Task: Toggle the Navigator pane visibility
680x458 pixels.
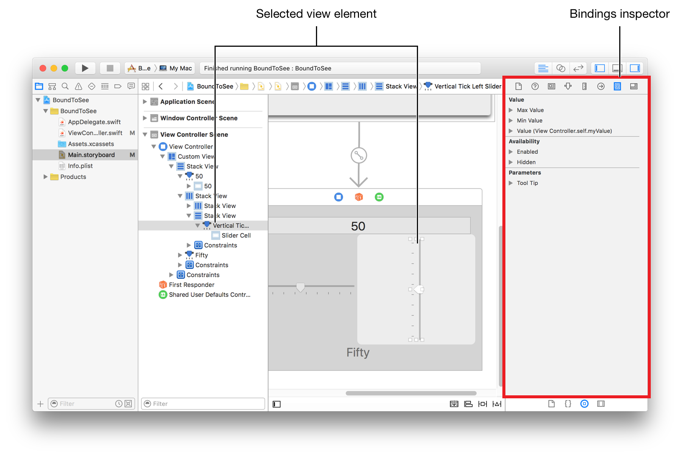Action: click(x=600, y=68)
